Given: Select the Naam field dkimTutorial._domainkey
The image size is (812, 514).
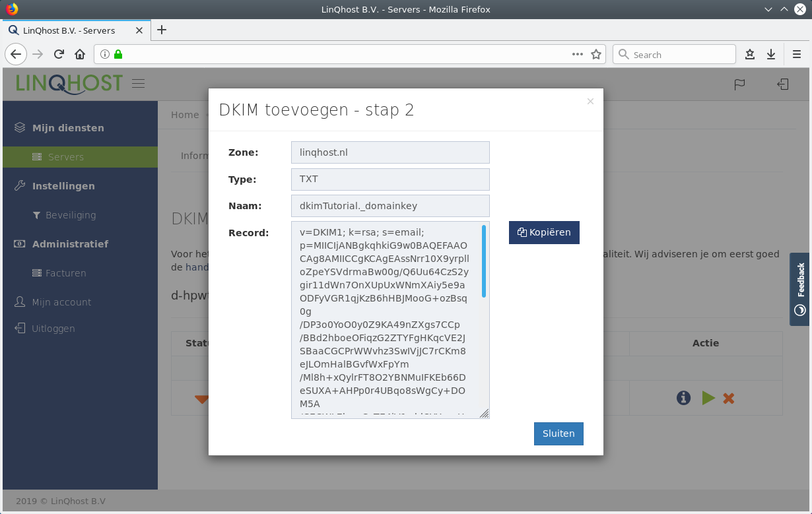Looking at the screenshot, I should (390, 206).
